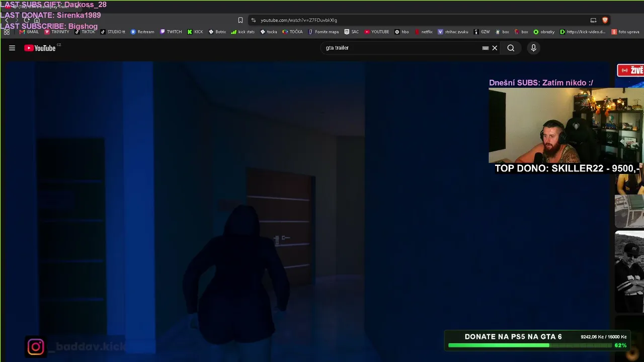Close the GTA gameplay trailer browser tab

point(76,7)
